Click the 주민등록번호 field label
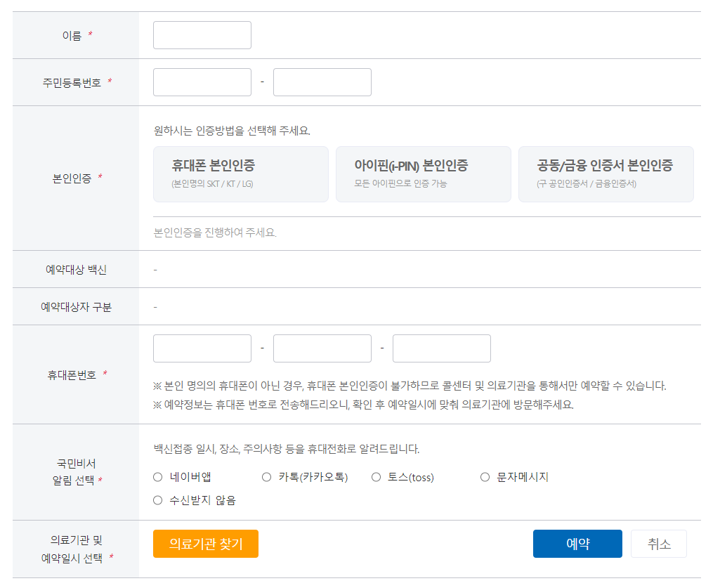The height and width of the screenshot is (588, 720). click(72, 83)
